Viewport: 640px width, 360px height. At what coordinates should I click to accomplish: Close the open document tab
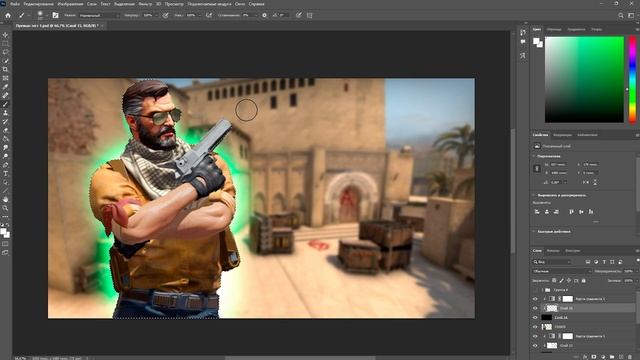102,25
